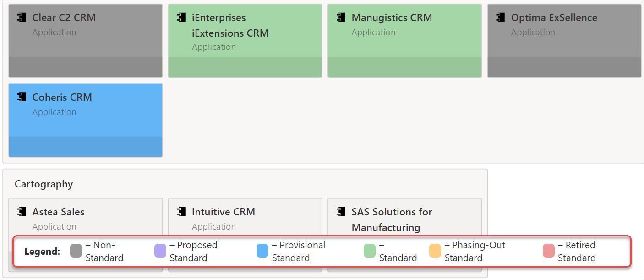The height and width of the screenshot is (280, 644).
Task: Click the Cartography group heading
Action: pos(44,184)
